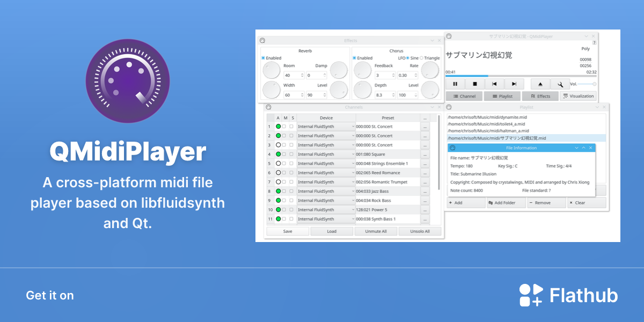Open preset picker for Rock Bass channel
Viewport: 644px width, 322px height.
tap(425, 201)
